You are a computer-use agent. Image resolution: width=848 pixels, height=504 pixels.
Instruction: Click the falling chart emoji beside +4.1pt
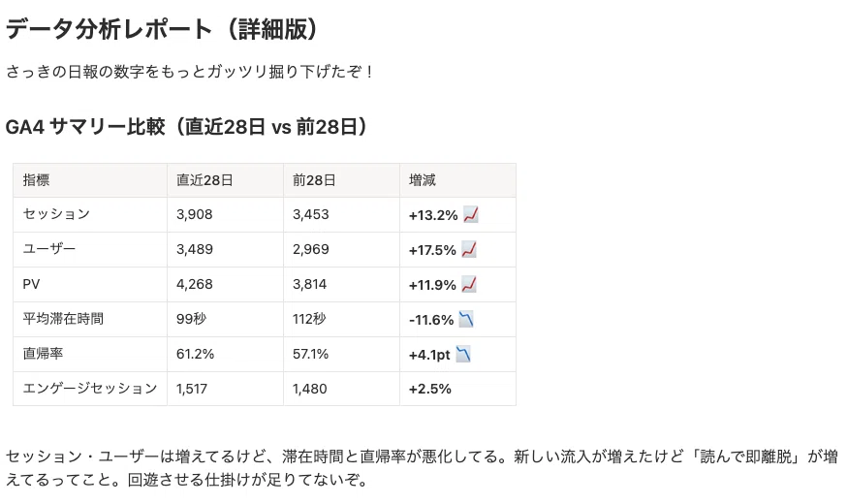tap(463, 354)
